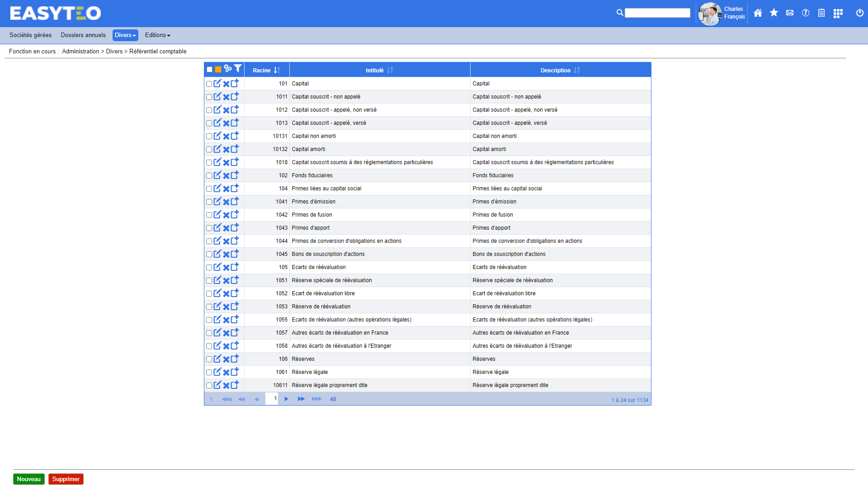The height and width of the screenshot is (487, 868).
Task: Click the green Nouveau button
Action: (29, 479)
